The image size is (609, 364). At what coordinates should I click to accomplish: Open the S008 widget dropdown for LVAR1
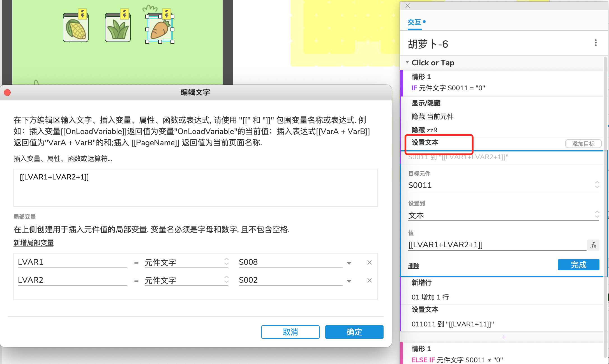[x=349, y=263]
